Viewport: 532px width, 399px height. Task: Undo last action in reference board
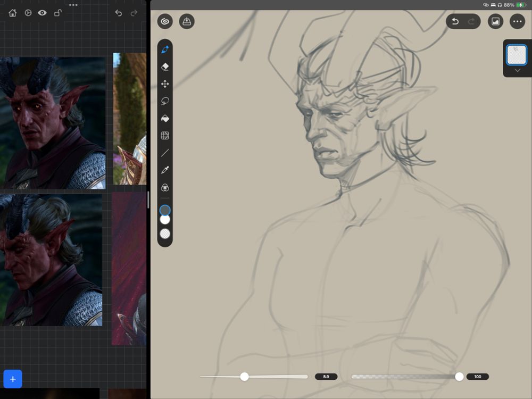pyautogui.click(x=119, y=13)
